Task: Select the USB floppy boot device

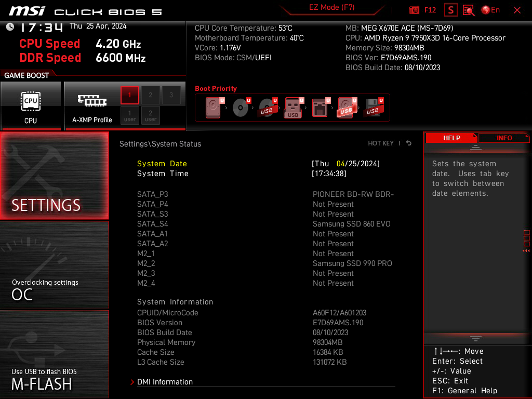Action: pyautogui.click(x=373, y=108)
